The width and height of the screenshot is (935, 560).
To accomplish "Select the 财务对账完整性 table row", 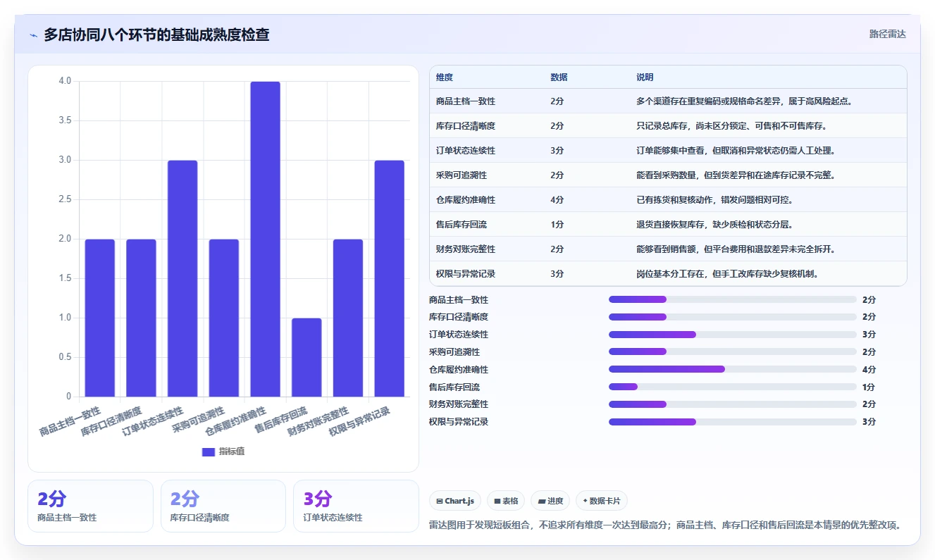I will (x=668, y=249).
